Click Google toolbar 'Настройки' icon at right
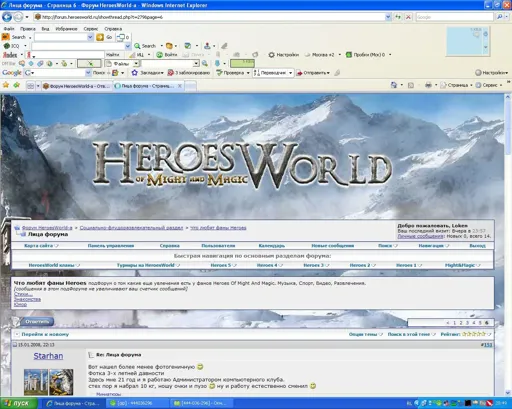The image size is (512, 409). click(478, 73)
